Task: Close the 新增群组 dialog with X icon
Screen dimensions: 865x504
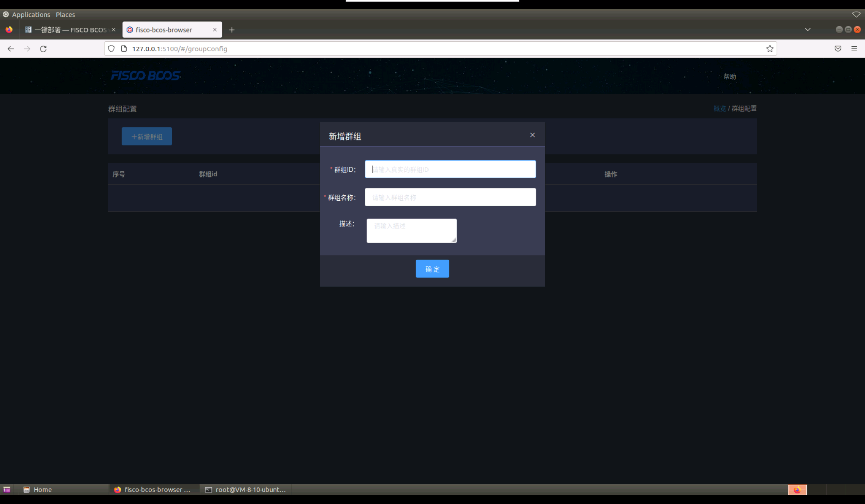Action: coord(532,135)
